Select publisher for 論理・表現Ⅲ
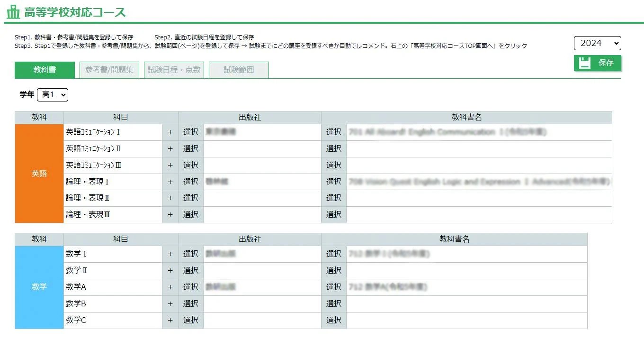 pyautogui.click(x=191, y=215)
